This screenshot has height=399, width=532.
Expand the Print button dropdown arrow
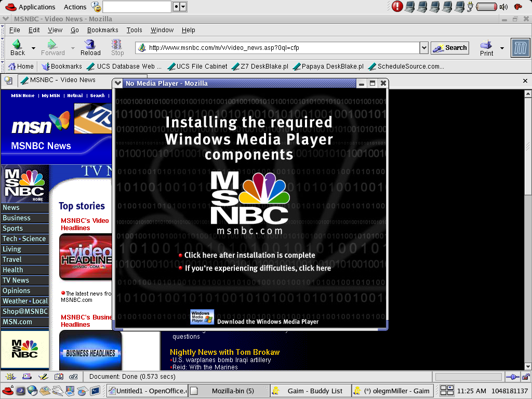tap(502, 48)
